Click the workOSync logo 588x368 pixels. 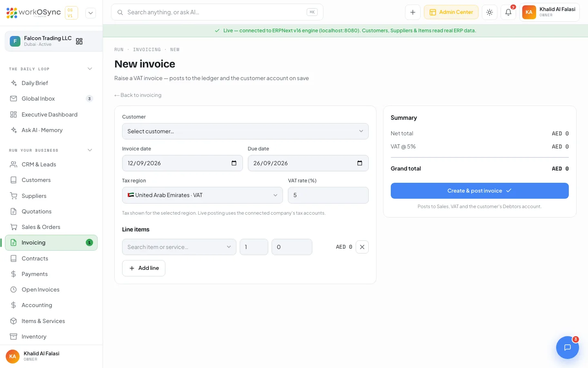pos(33,13)
